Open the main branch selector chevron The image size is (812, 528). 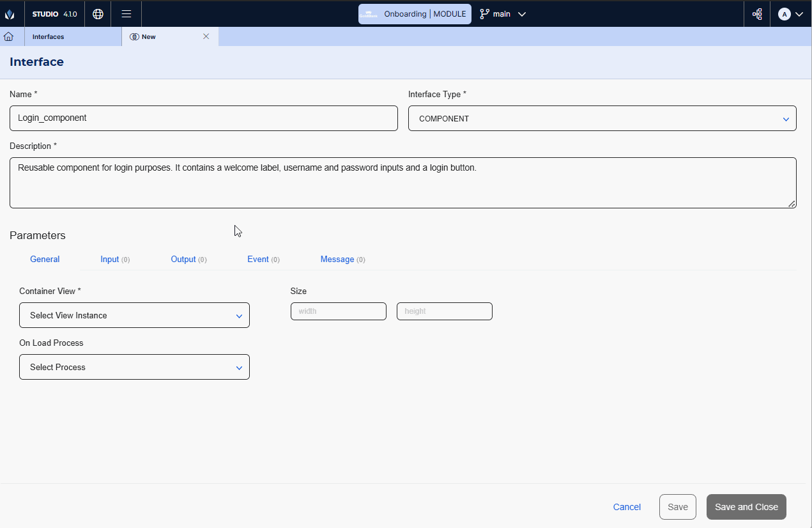pyautogui.click(x=522, y=14)
